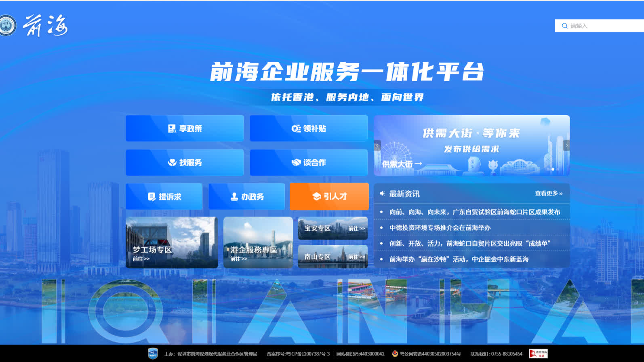Click the blue shield icon in footer
Viewport: 644px width, 362px height.
[x=153, y=354]
